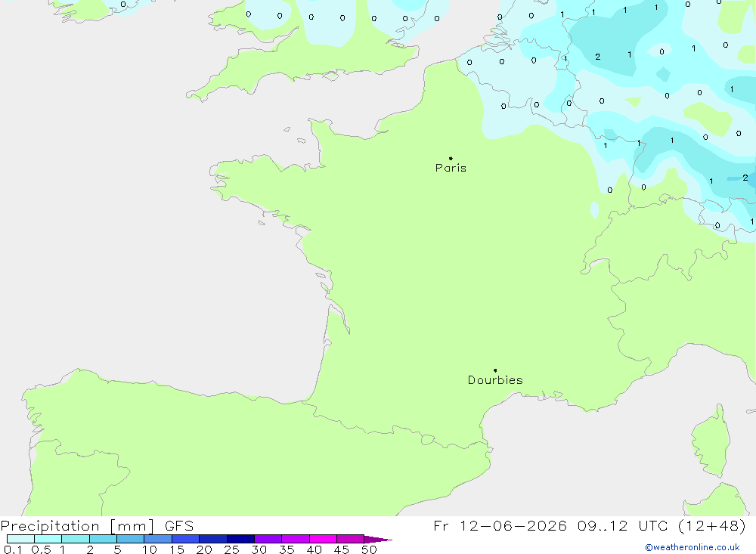Viewport: 756px width, 554px height.
Task: Click the '35' legend scale label
Action: coord(287,549)
